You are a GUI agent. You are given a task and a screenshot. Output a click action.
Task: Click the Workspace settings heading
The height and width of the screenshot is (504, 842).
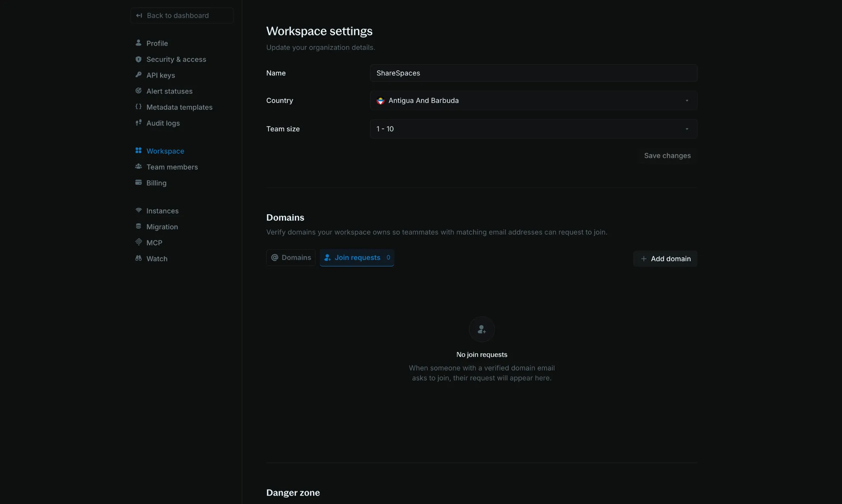coord(319,31)
